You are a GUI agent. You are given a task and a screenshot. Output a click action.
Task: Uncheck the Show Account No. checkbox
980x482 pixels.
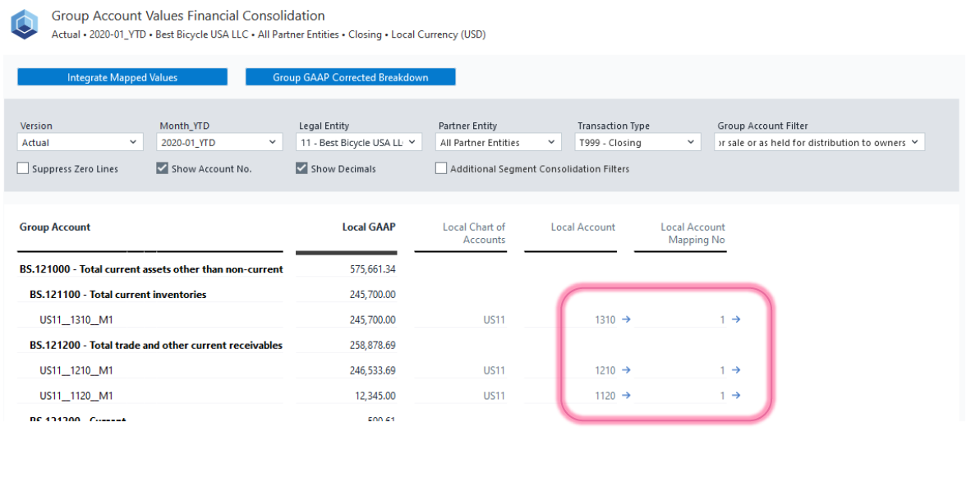(x=163, y=169)
